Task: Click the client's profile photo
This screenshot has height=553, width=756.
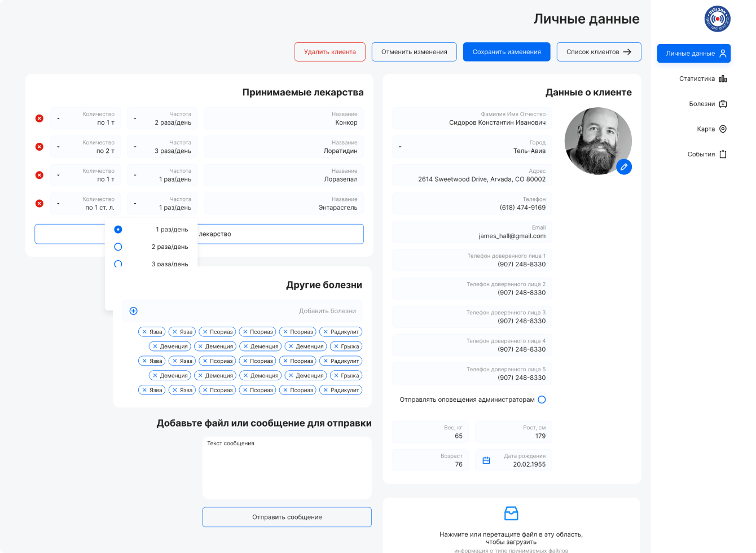Action: point(598,141)
